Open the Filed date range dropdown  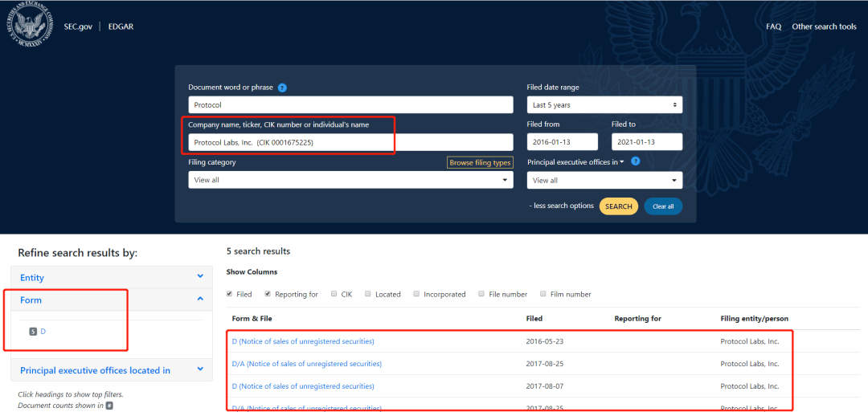point(604,104)
